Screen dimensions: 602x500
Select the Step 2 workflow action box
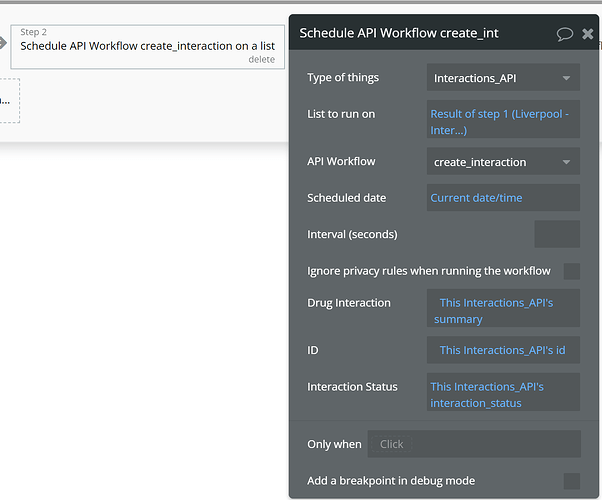(x=147, y=46)
